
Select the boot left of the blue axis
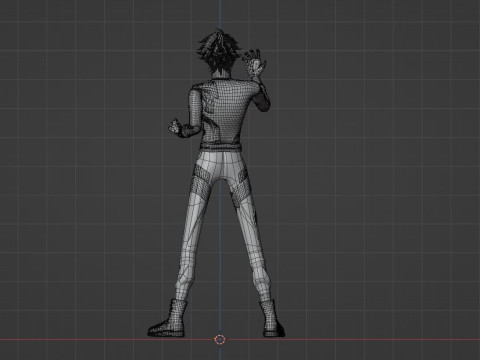click(167, 318)
